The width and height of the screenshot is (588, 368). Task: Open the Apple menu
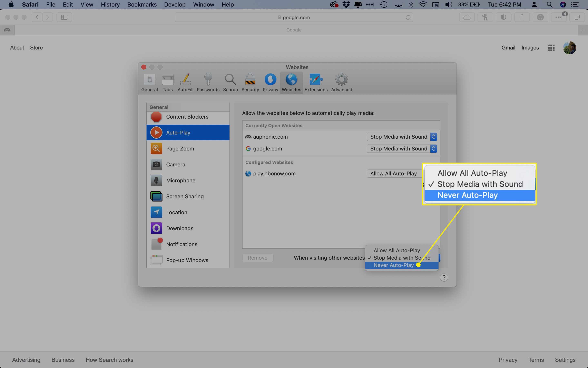coord(11,5)
